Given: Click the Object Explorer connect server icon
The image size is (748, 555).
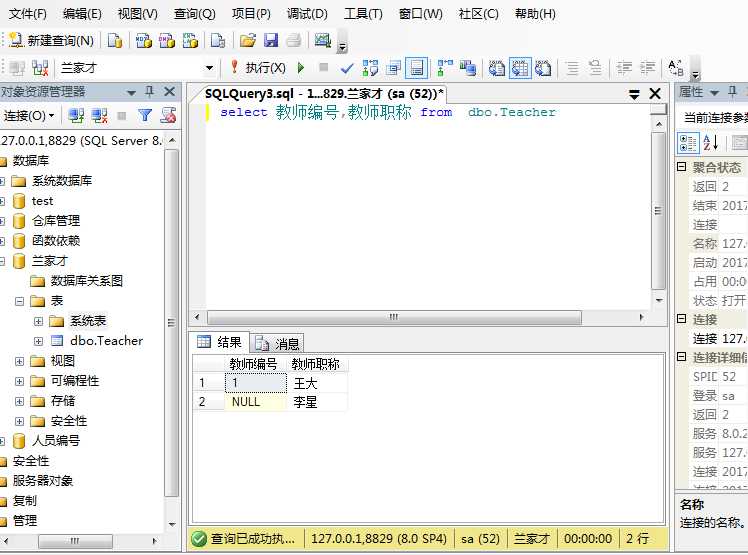Looking at the screenshot, I should 76,115.
